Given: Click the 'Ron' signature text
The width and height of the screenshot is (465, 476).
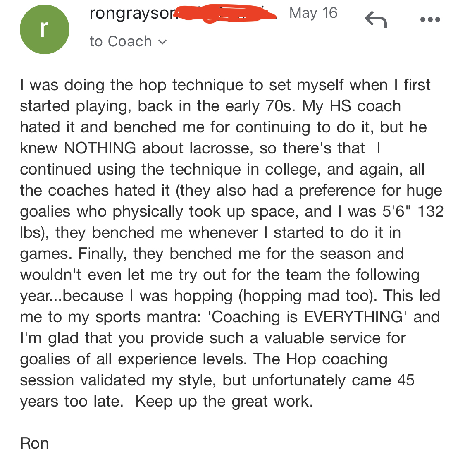Looking at the screenshot, I should (x=34, y=443).
